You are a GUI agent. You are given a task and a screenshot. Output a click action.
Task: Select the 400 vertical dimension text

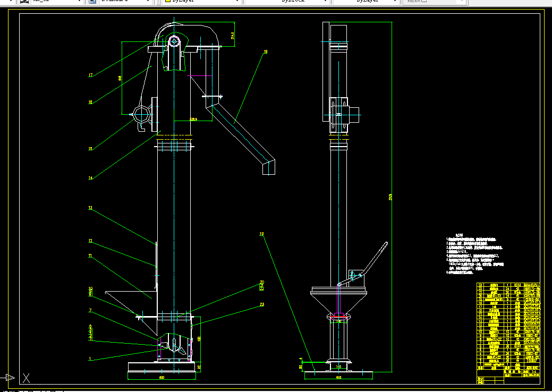tap(199, 339)
